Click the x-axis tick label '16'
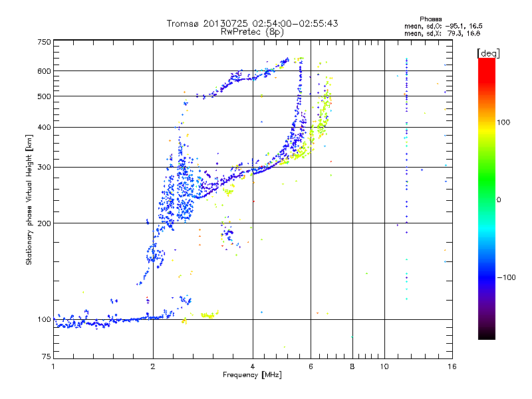The image size is (532, 399). (x=452, y=366)
